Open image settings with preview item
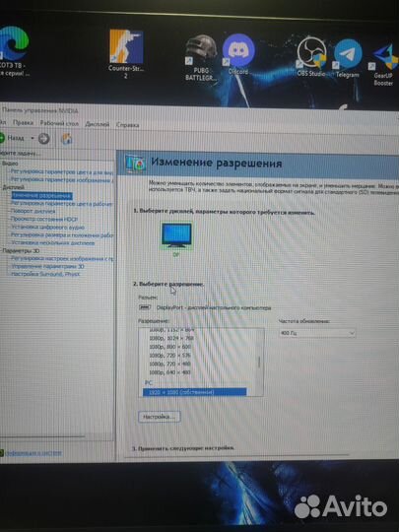Image resolution: width=399 pixels, height=532 pixels. coord(62,258)
